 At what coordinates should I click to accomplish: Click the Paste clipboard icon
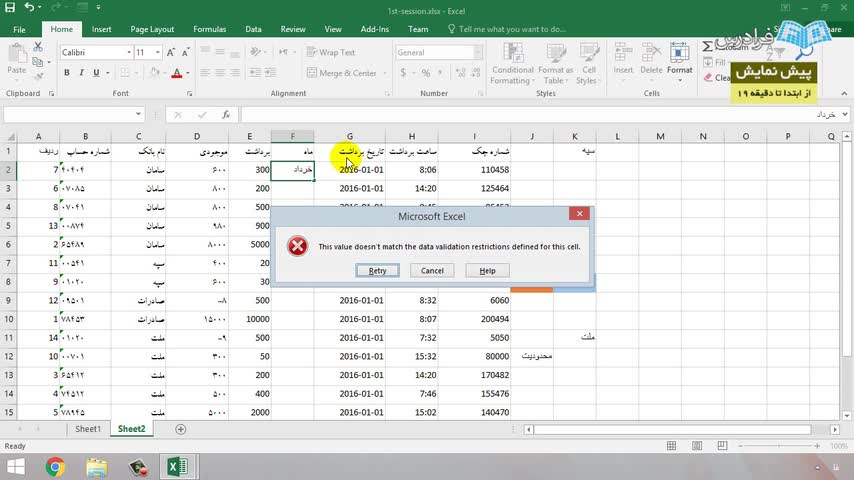pos(17,54)
